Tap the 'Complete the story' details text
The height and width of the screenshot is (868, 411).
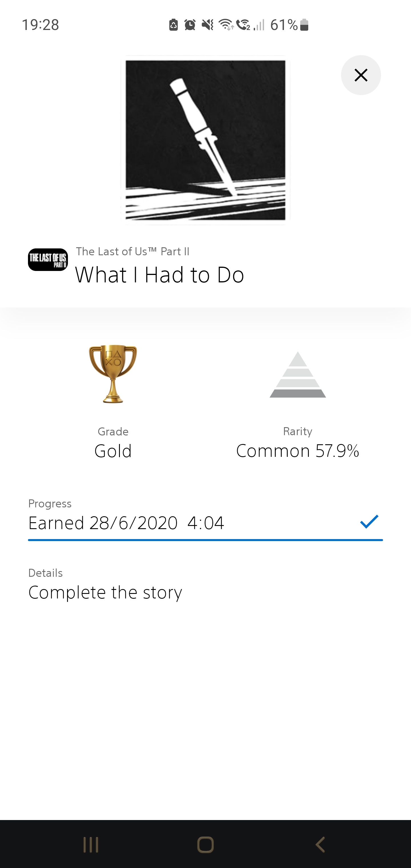(x=105, y=592)
